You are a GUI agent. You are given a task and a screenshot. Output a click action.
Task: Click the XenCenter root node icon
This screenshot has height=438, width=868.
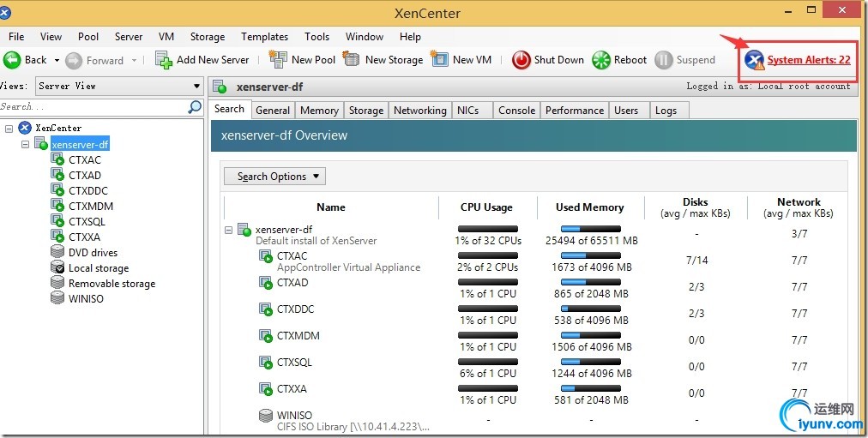click(25, 128)
